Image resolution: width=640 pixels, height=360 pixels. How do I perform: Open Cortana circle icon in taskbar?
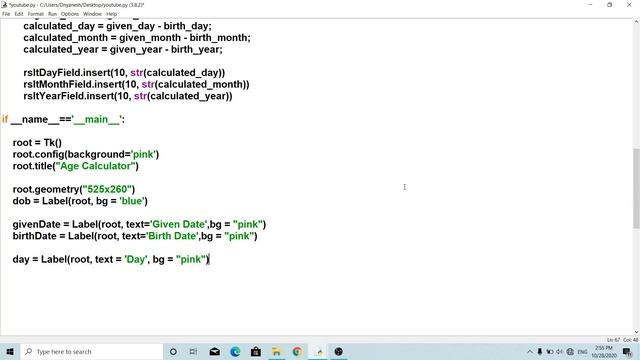click(173, 351)
